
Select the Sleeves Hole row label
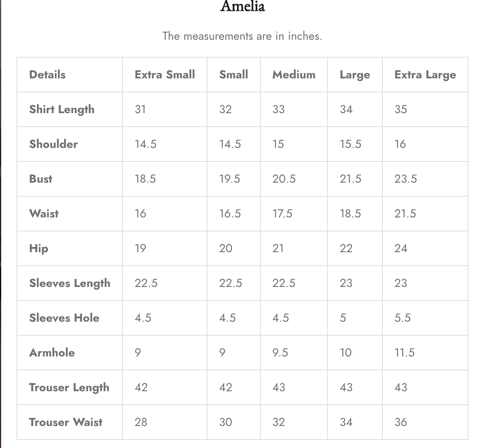64,318
